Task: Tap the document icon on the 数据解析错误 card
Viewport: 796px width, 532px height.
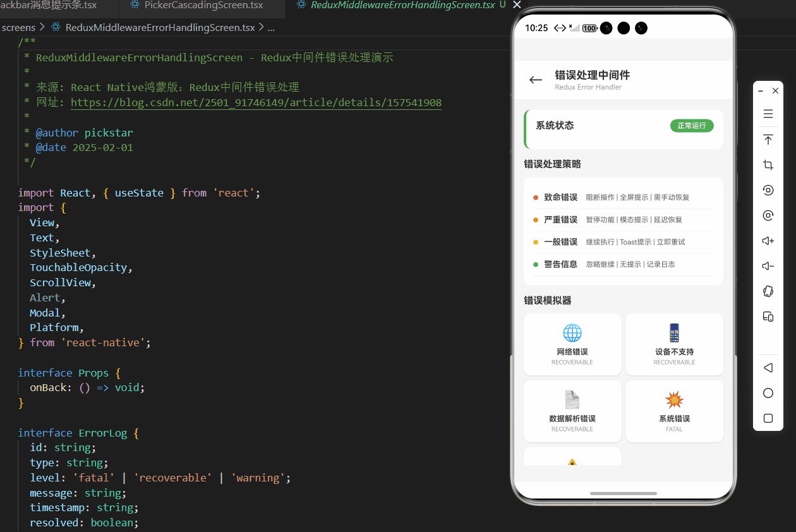Action: coord(572,400)
